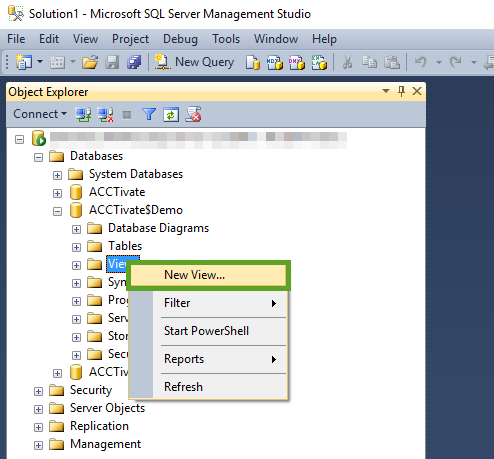Select System Databases folder
Image resolution: width=494 pixels, height=459 pixels.
(136, 174)
